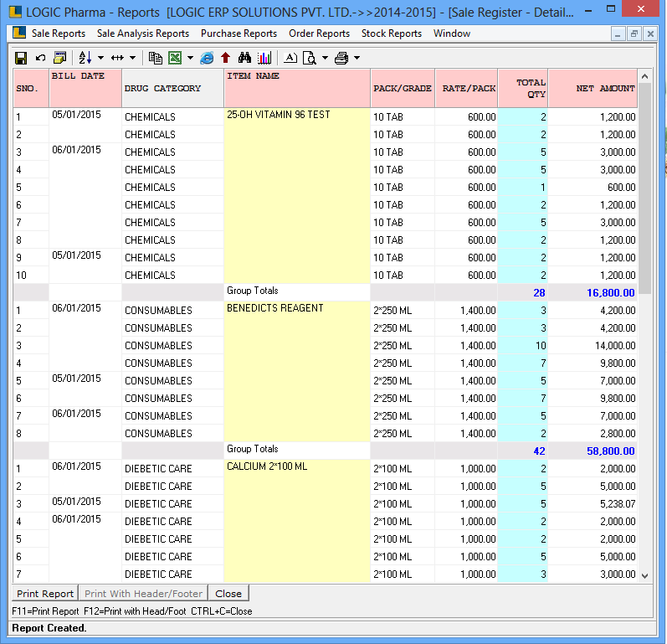This screenshot has height=644, width=667.
Task: Open the Purchase Reports menu
Action: click(239, 33)
